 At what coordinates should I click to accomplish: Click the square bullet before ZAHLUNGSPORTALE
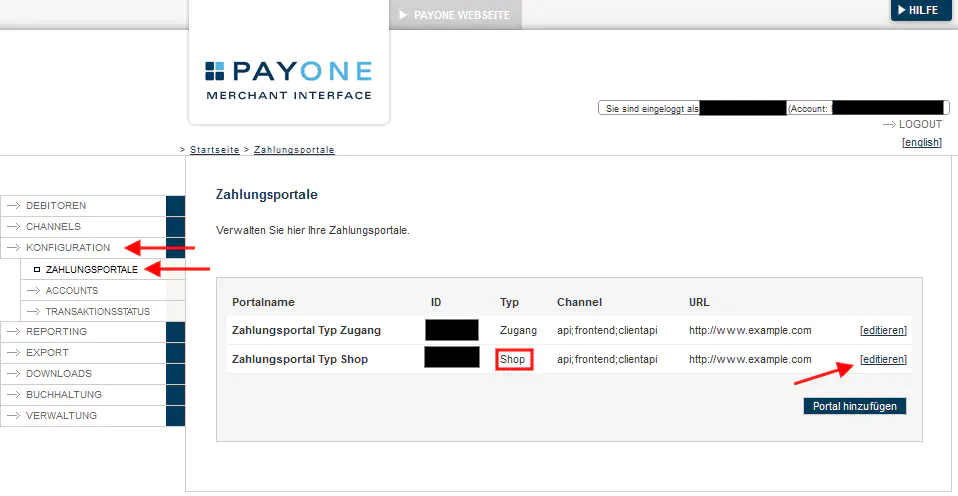click(x=37, y=269)
